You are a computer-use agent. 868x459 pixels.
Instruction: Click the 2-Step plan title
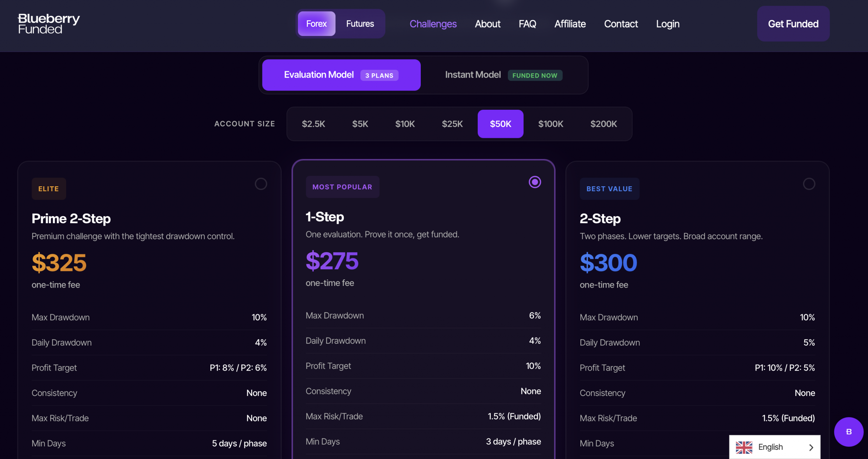(x=600, y=218)
